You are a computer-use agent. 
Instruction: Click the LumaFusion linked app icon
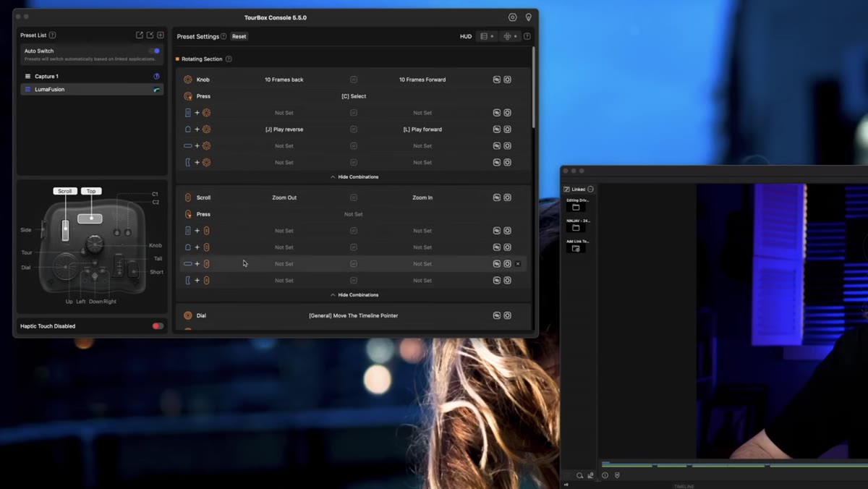coord(156,90)
